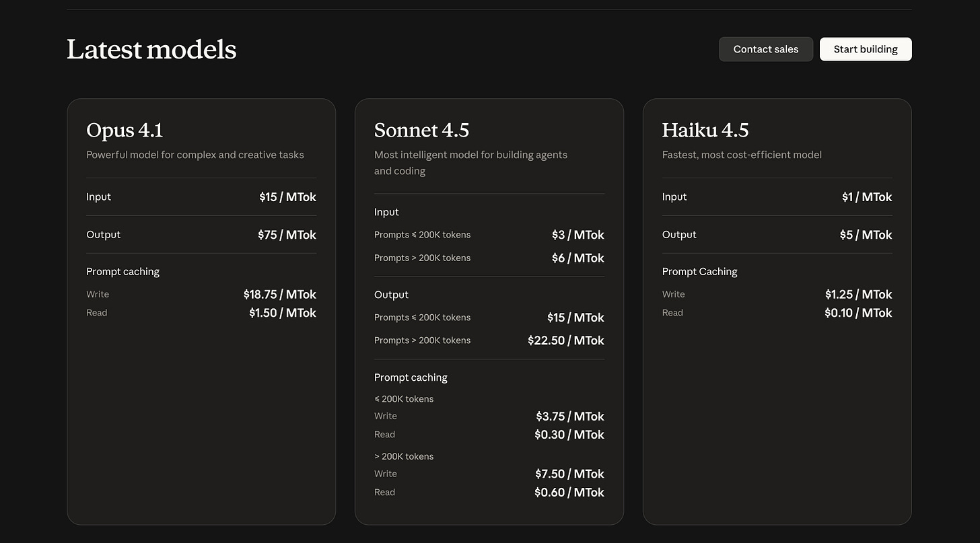Click the $6 / MTok Sonnet input price

577,258
